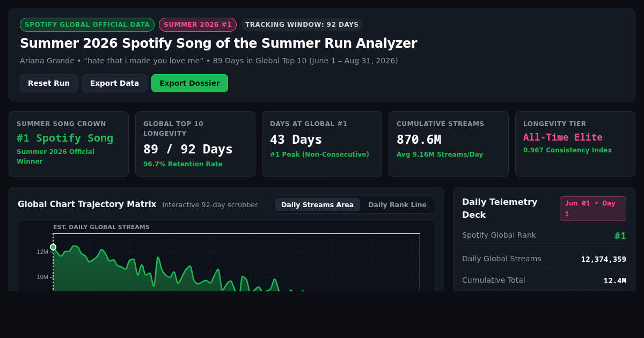Click the 43 Days value
The image size is (644, 338).
pyautogui.click(x=296, y=139)
